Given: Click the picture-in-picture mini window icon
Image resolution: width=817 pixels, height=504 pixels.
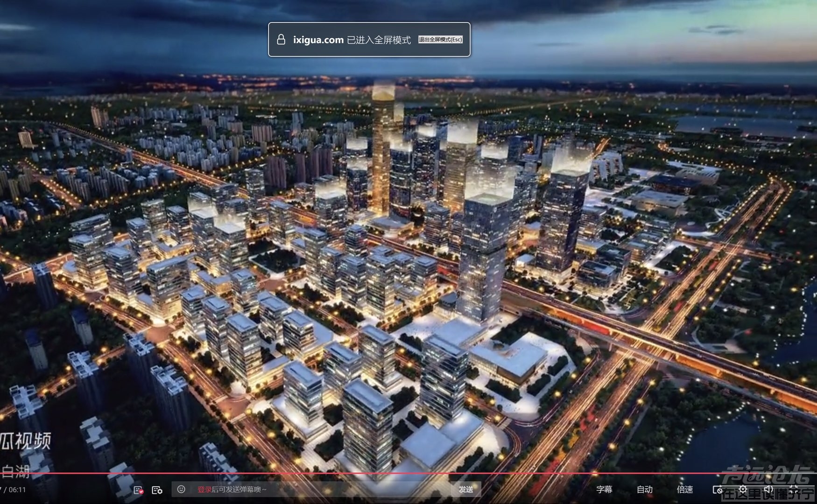Looking at the screenshot, I should pos(718,490).
